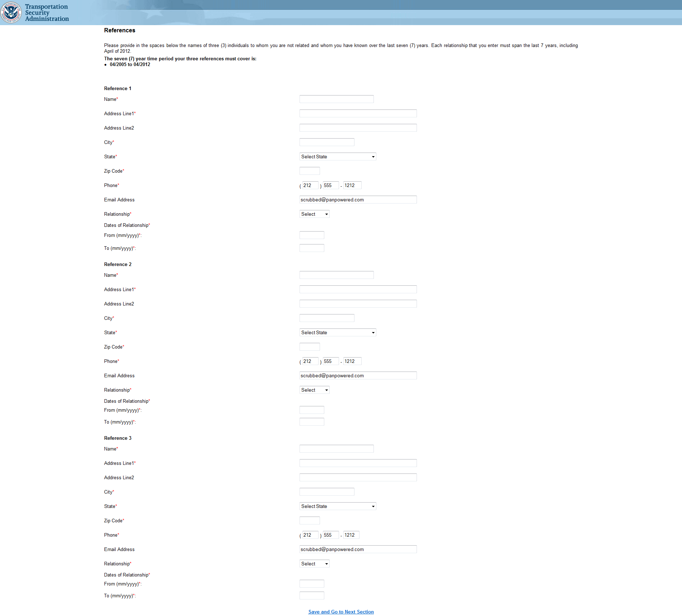Click Reference 3 Zip Code field
This screenshot has height=616, width=682.
310,521
